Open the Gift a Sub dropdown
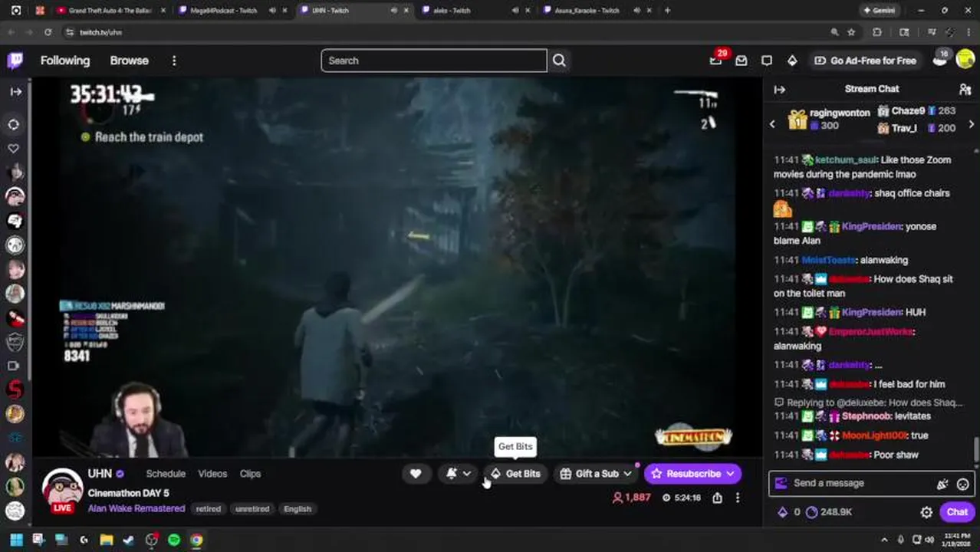980x552 pixels. (596, 474)
